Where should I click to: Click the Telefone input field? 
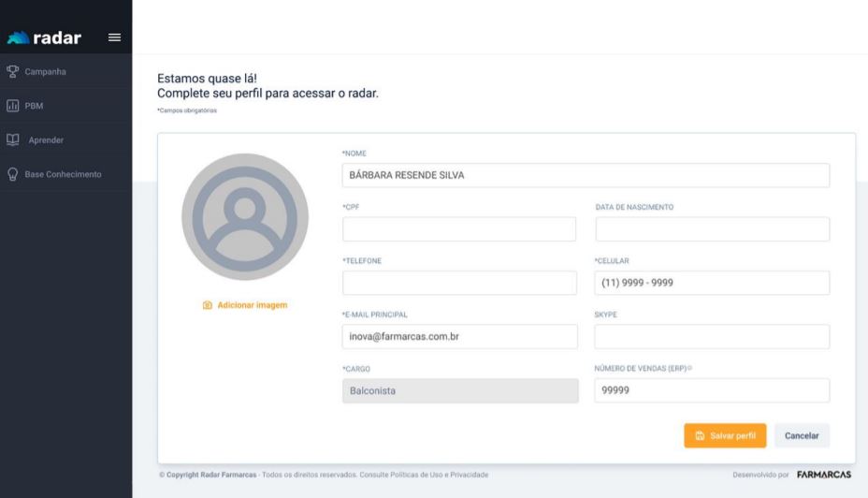459,283
